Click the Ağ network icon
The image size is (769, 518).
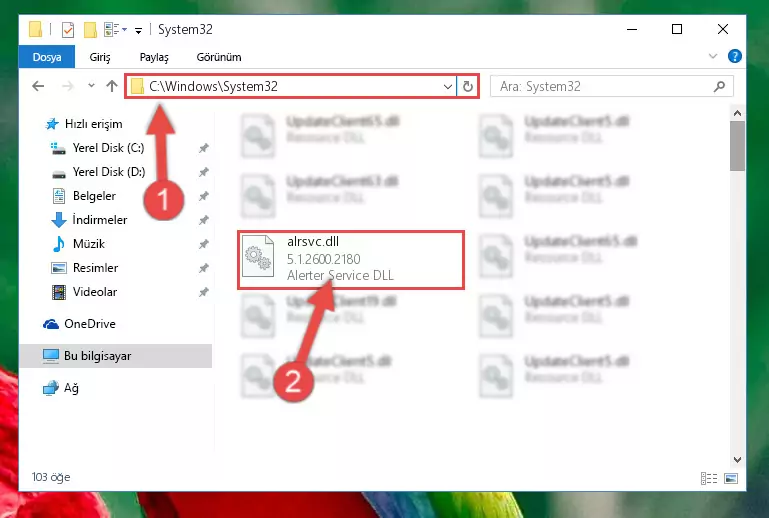point(51,388)
